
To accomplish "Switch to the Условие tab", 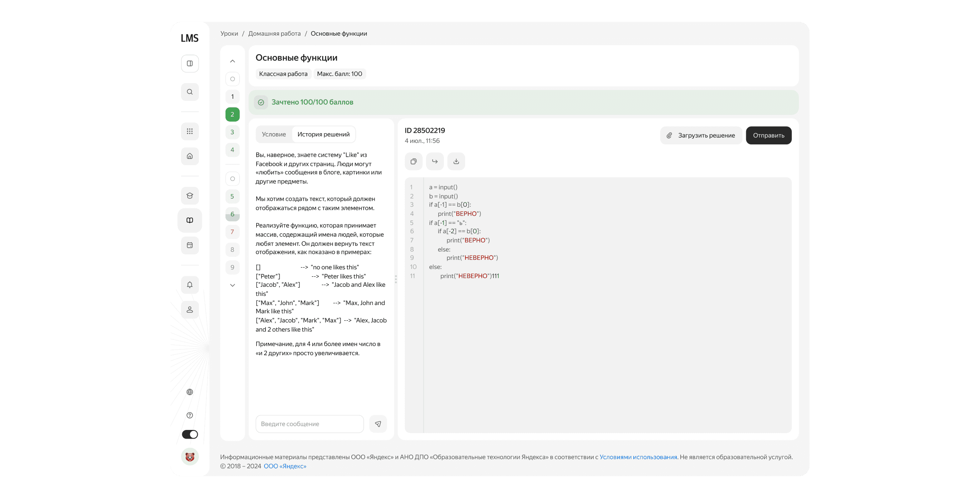I will 274,134.
